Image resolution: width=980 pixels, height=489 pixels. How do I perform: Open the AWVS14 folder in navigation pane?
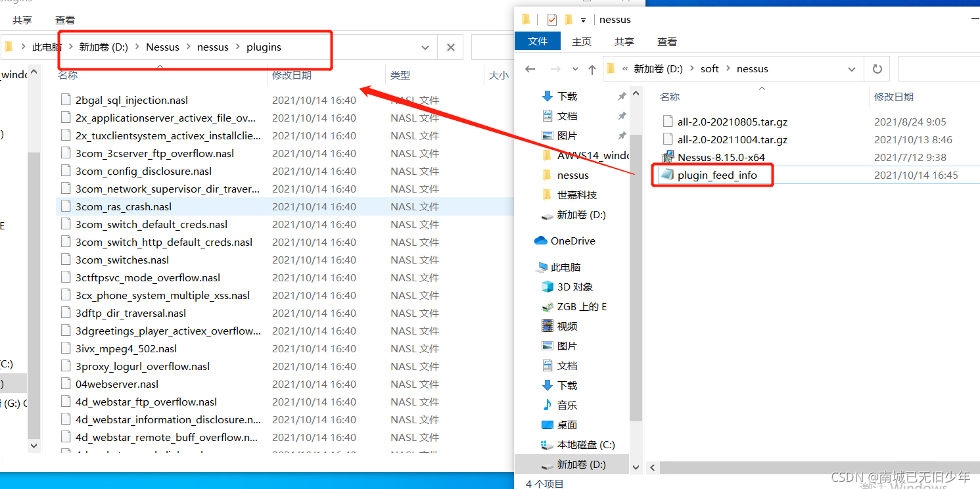coord(585,155)
